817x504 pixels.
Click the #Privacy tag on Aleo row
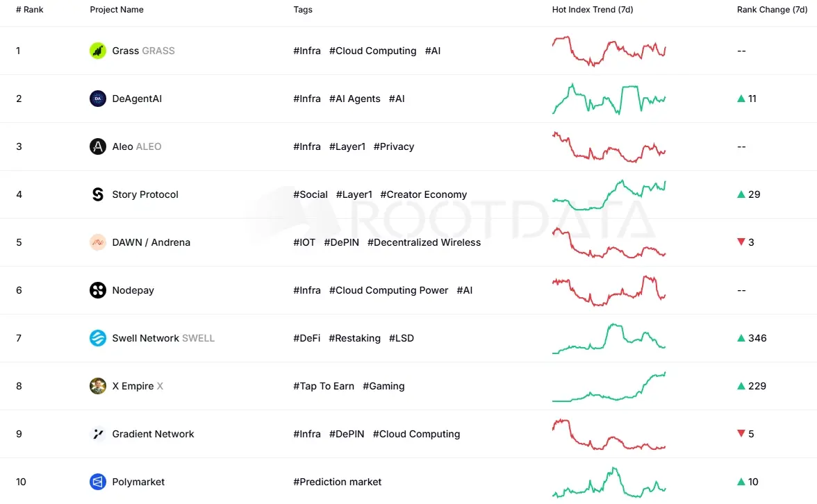pyautogui.click(x=394, y=146)
